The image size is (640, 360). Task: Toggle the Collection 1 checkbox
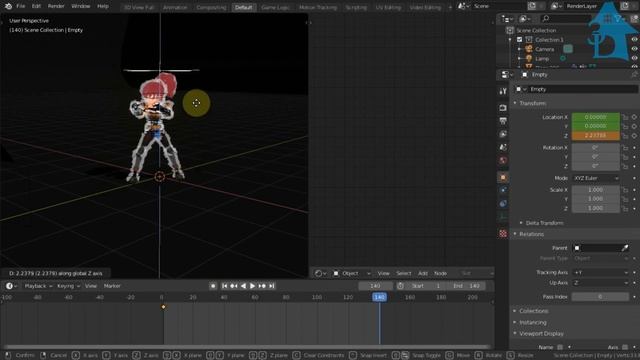[x=519, y=40]
